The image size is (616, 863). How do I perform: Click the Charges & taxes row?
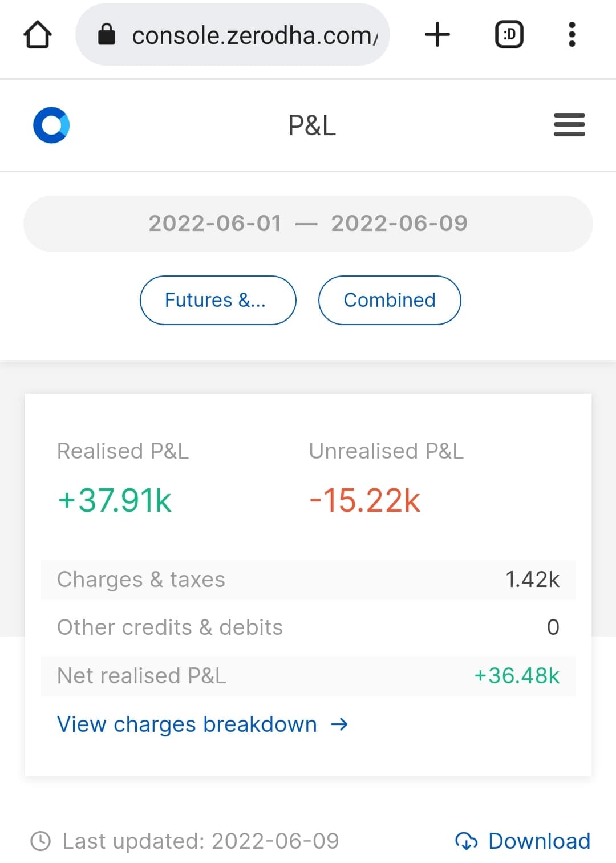pos(308,580)
